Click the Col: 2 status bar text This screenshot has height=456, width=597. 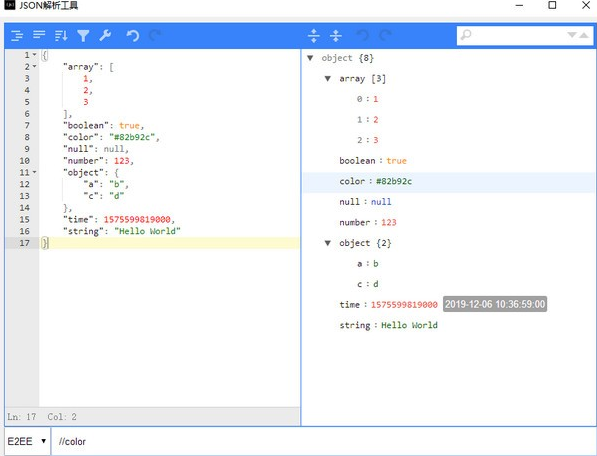[62, 417]
